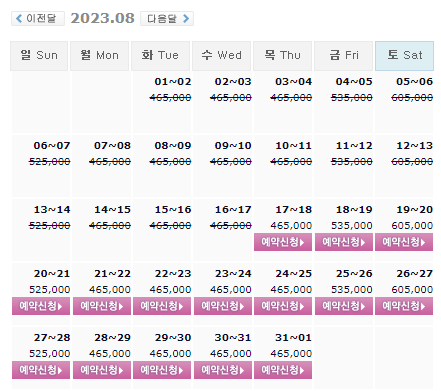Click the 2023.08 month heading

pos(102,18)
